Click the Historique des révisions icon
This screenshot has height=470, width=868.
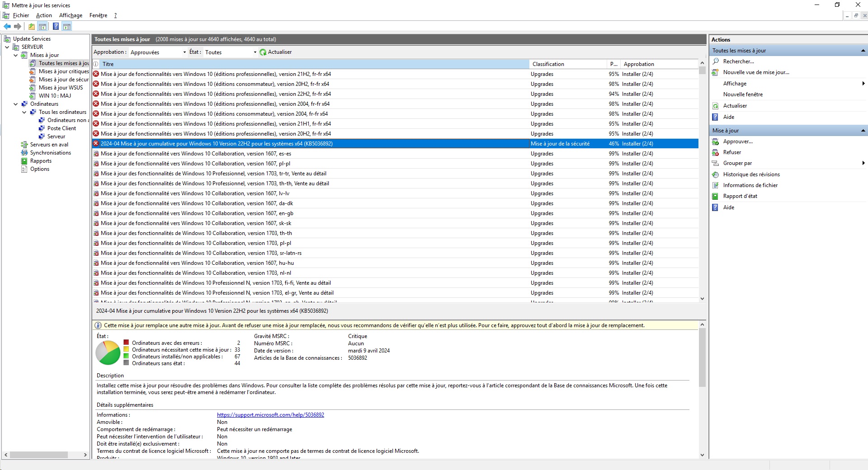pyautogui.click(x=716, y=174)
